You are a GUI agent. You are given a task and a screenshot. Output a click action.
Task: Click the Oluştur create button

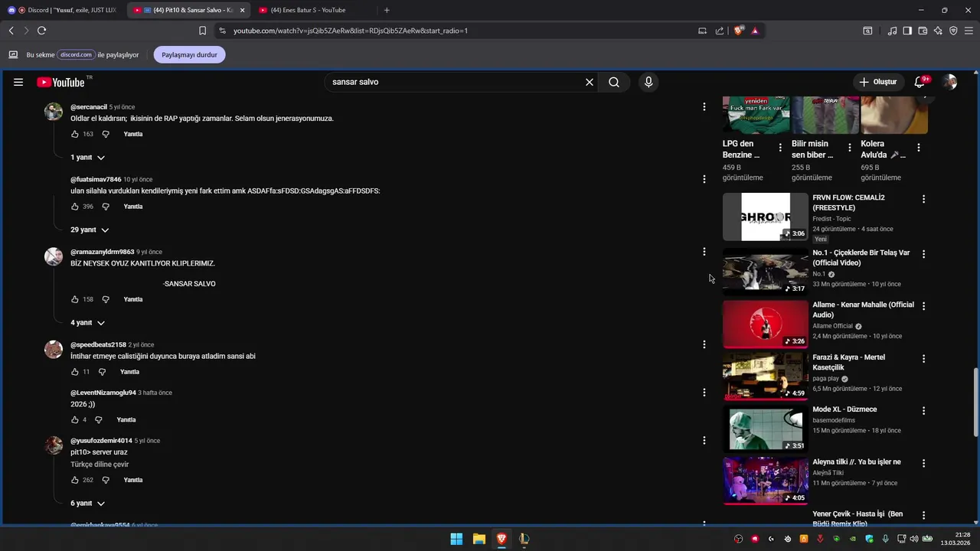pos(877,82)
